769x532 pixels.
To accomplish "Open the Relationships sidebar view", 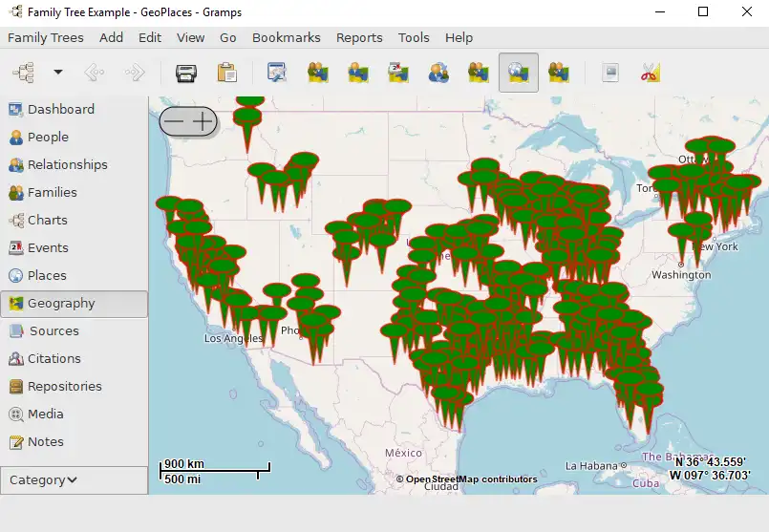I will click(67, 164).
